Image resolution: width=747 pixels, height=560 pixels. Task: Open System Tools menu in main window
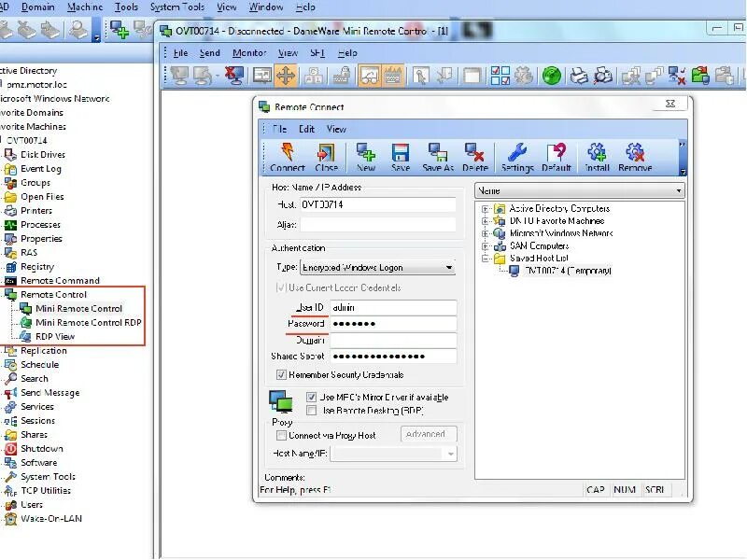tap(177, 7)
